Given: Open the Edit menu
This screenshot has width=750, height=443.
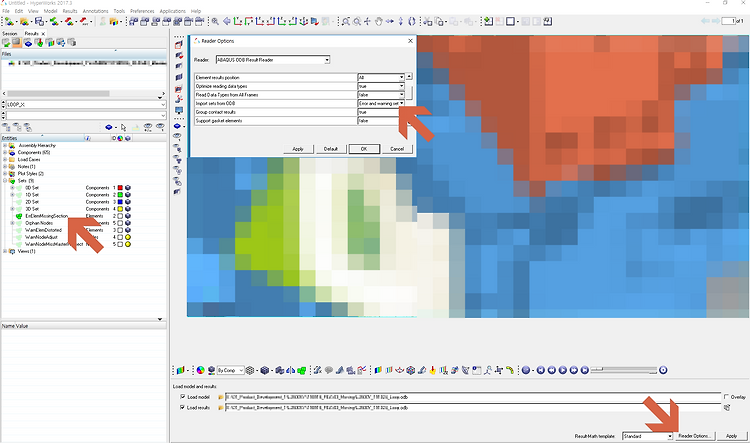Looking at the screenshot, I should click(x=19, y=11).
